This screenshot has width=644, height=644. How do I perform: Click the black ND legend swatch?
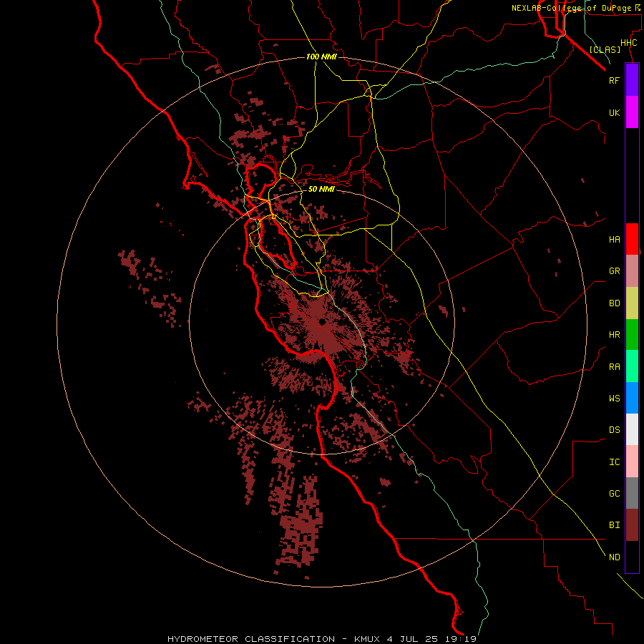[x=632, y=557]
